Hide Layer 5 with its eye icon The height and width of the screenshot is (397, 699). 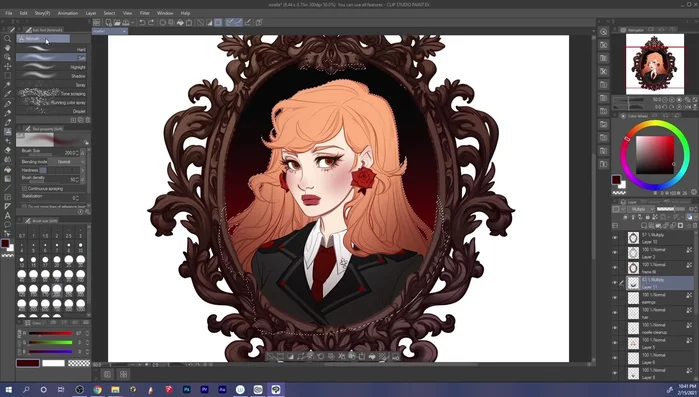click(615, 343)
